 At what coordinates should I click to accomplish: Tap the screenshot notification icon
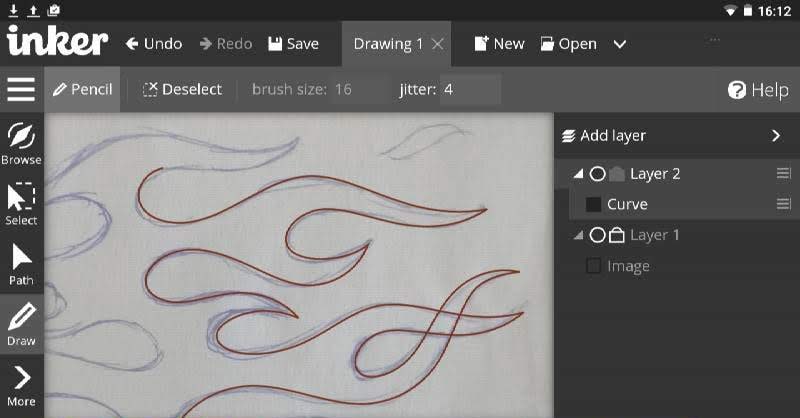54,10
